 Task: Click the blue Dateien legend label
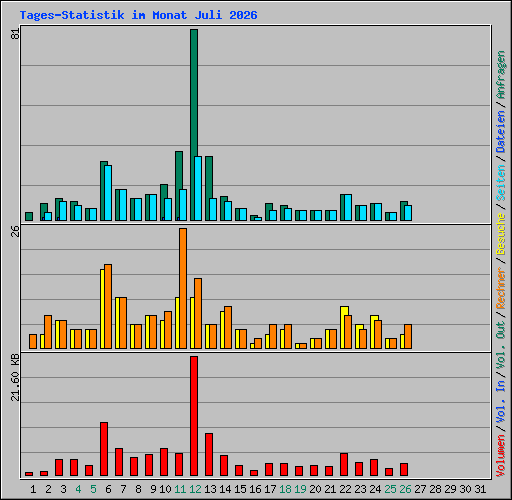[x=501, y=131]
